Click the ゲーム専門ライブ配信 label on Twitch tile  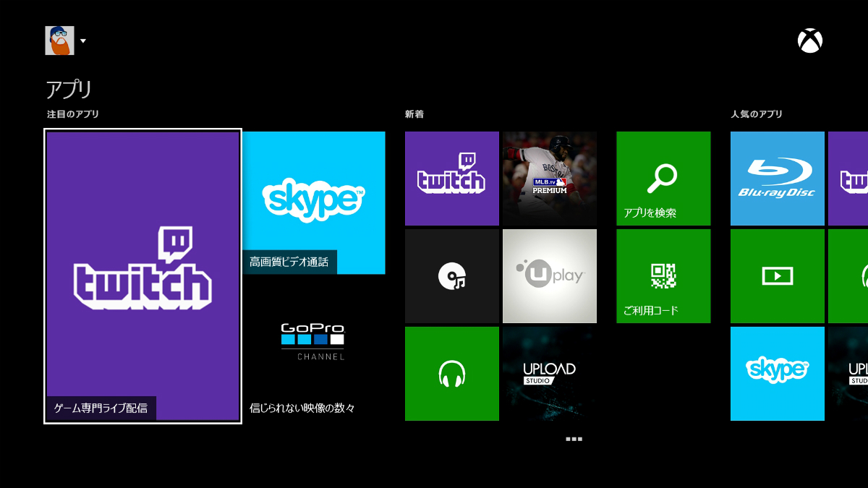pos(101,408)
